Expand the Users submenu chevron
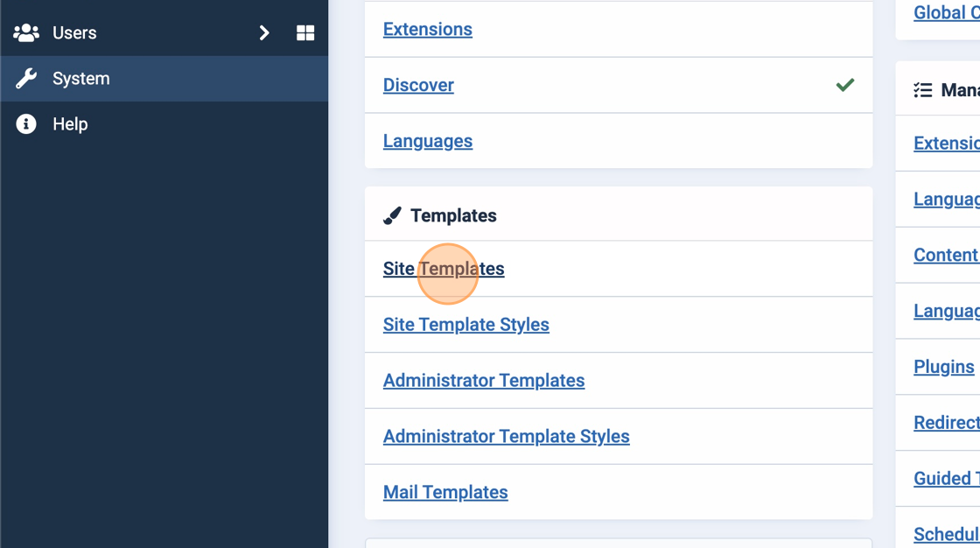This screenshot has width=980, height=548. coord(264,33)
